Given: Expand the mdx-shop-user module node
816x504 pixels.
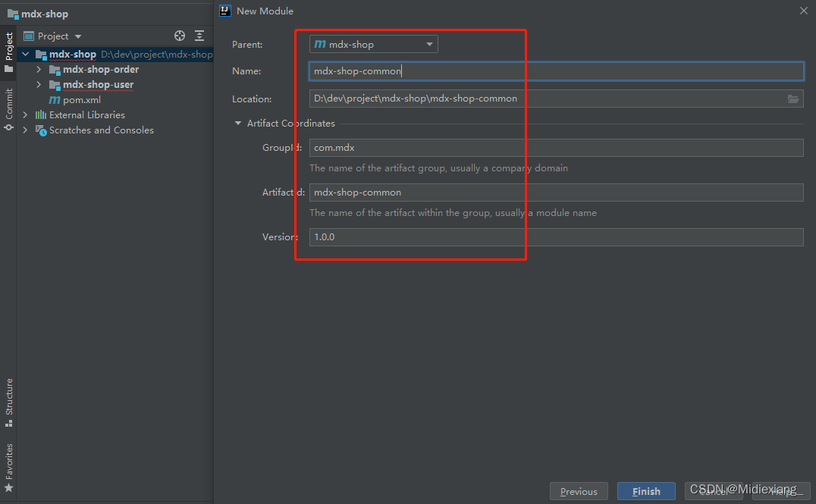Looking at the screenshot, I should [39, 84].
